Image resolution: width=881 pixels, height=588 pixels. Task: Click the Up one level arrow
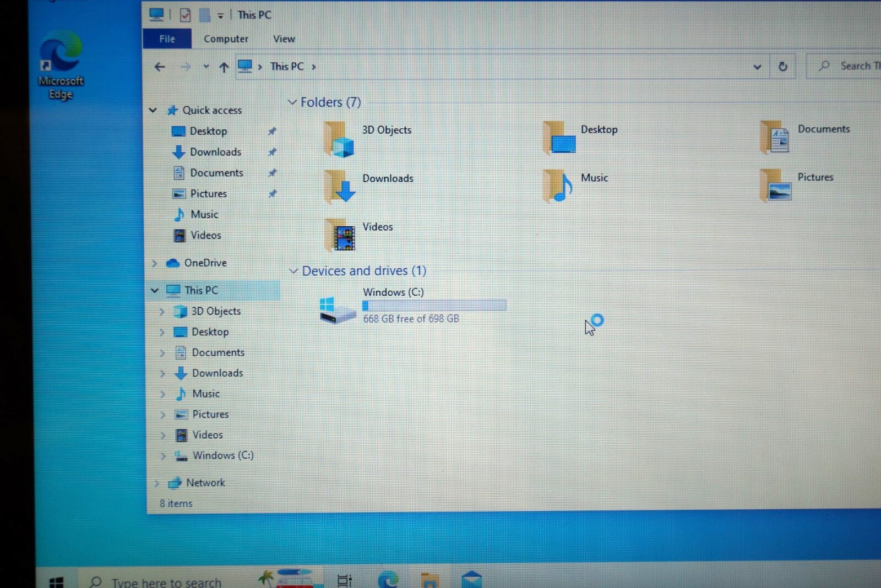point(224,67)
